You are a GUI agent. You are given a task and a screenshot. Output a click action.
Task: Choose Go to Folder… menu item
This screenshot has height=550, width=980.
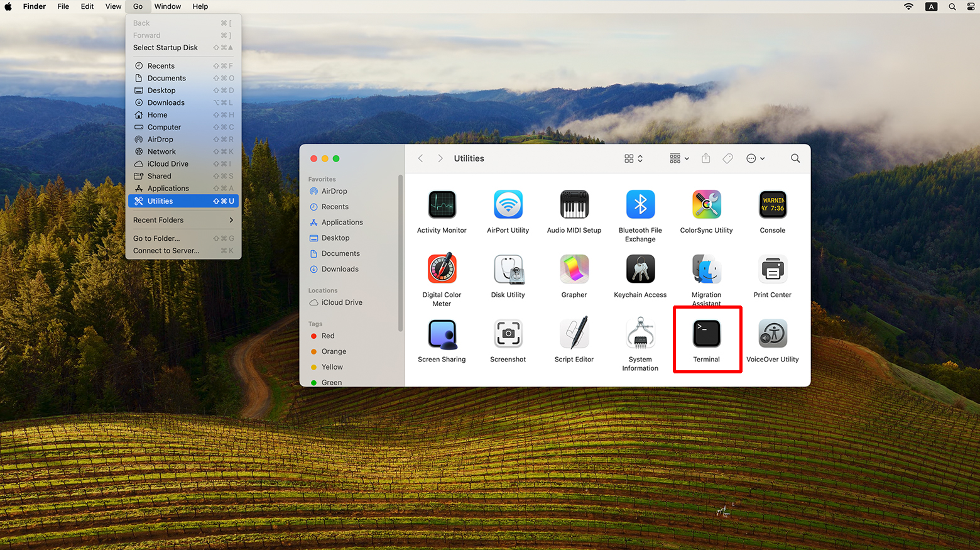(x=156, y=238)
